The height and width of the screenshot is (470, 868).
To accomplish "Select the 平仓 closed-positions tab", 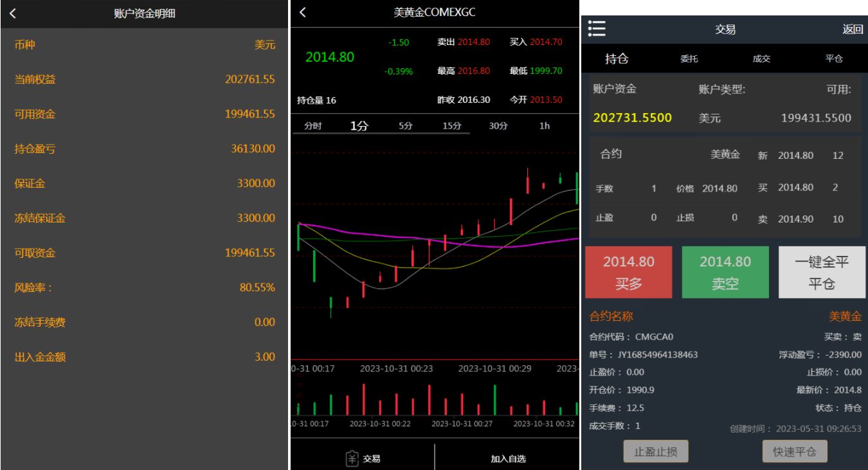I will coord(835,59).
